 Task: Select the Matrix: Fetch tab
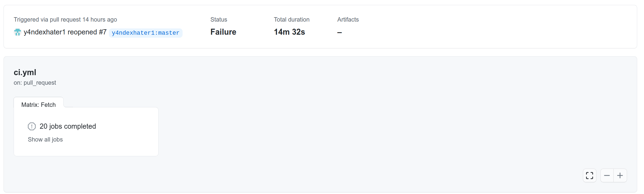coord(38,105)
